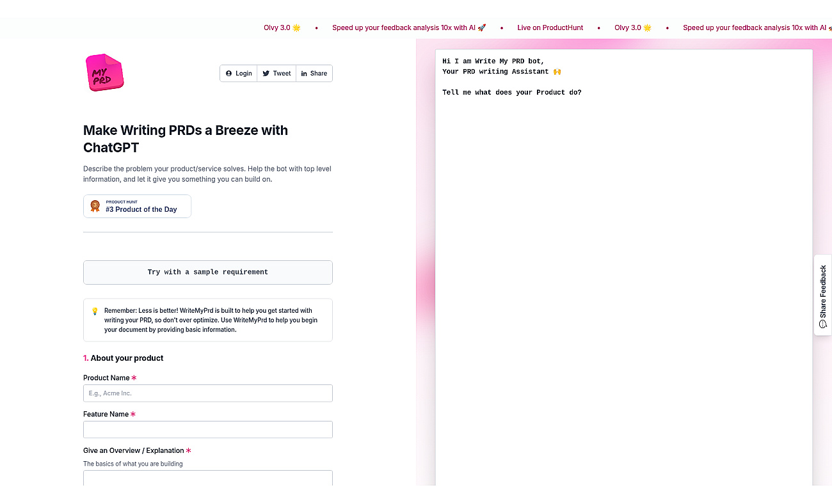
Task: Tweet about this page
Action: [276, 74]
